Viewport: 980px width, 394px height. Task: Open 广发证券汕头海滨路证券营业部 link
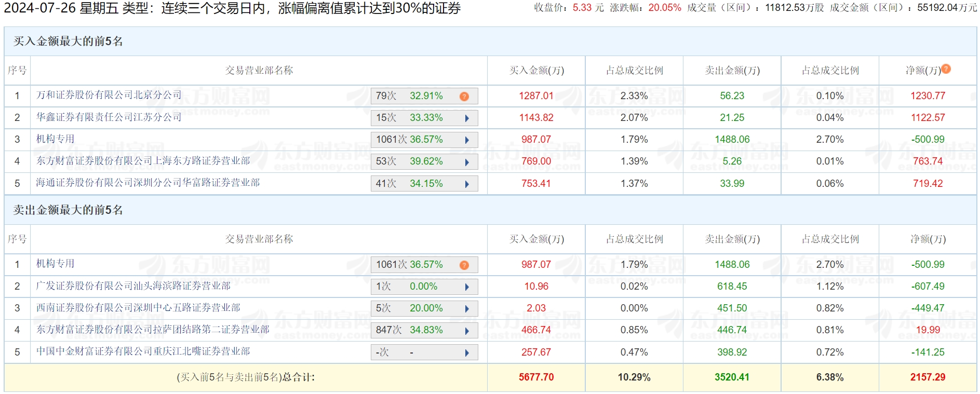pyautogui.click(x=133, y=286)
